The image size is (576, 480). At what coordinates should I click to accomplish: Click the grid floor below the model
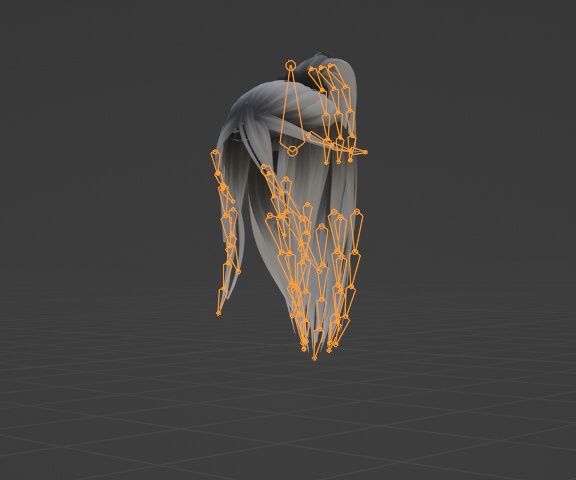[288, 422]
